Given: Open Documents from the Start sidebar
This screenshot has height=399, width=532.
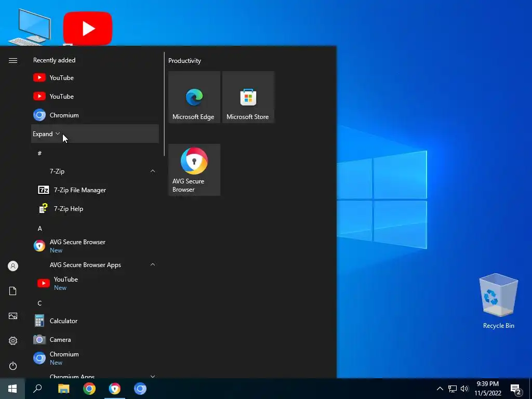Looking at the screenshot, I should click(x=13, y=291).
